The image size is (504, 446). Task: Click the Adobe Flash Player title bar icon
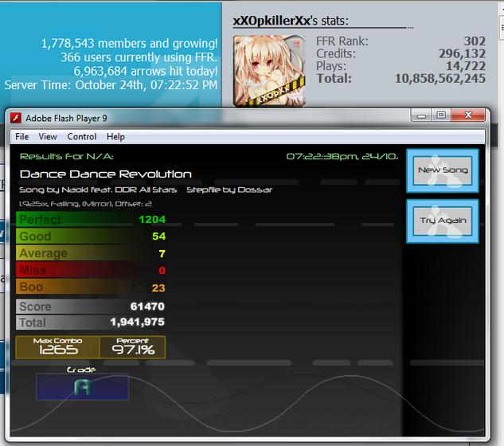(15, 118)
